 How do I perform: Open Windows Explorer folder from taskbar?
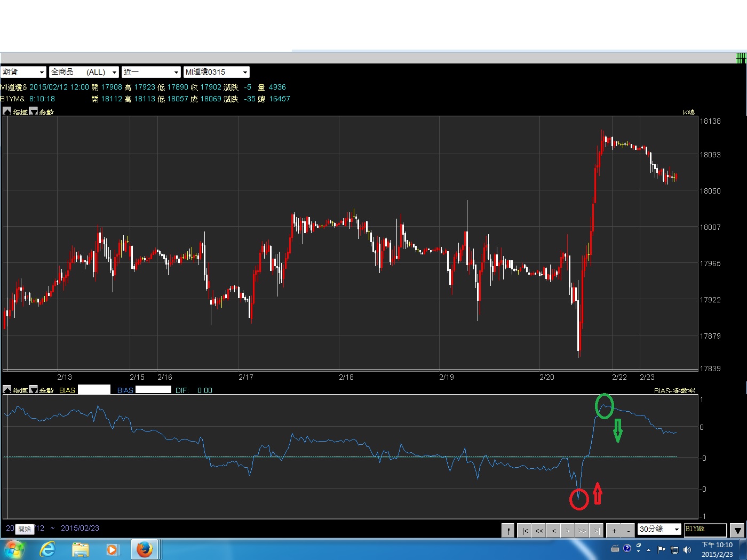pyautogui.click(x=80, y=549)
